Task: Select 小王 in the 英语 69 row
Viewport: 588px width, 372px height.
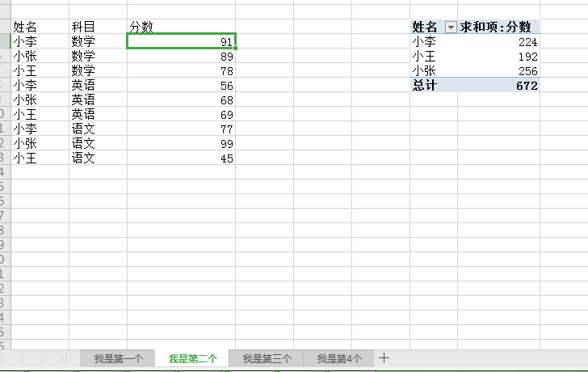Action: (x=40, y=114)
